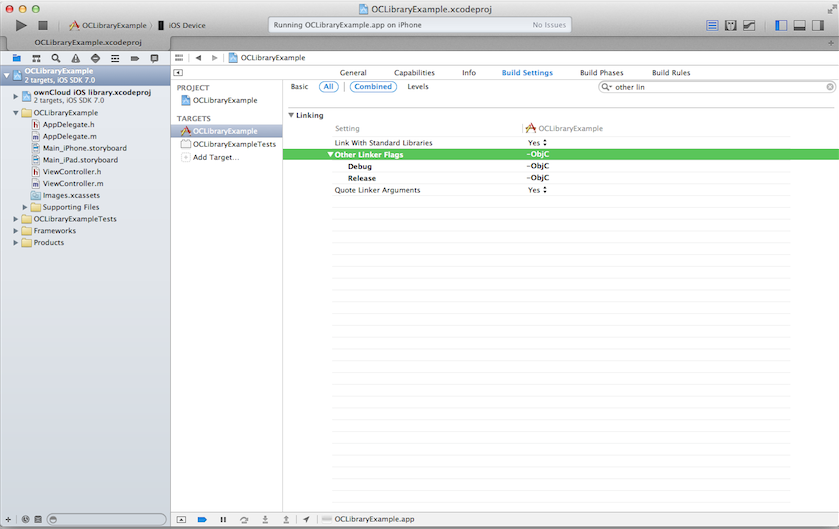Open the Capabilities tab
839x529 pixels.
(x=414, y=73)
